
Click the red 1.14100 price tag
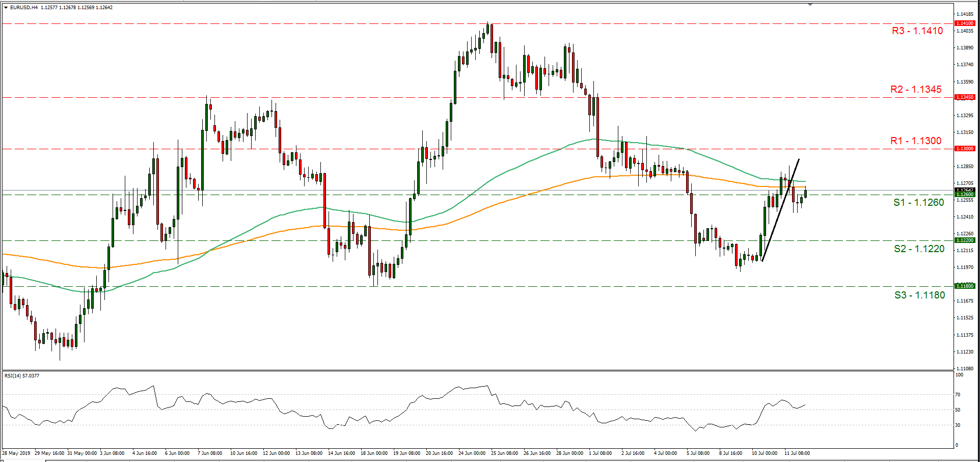pyautogui.click(x=965, y=23)
